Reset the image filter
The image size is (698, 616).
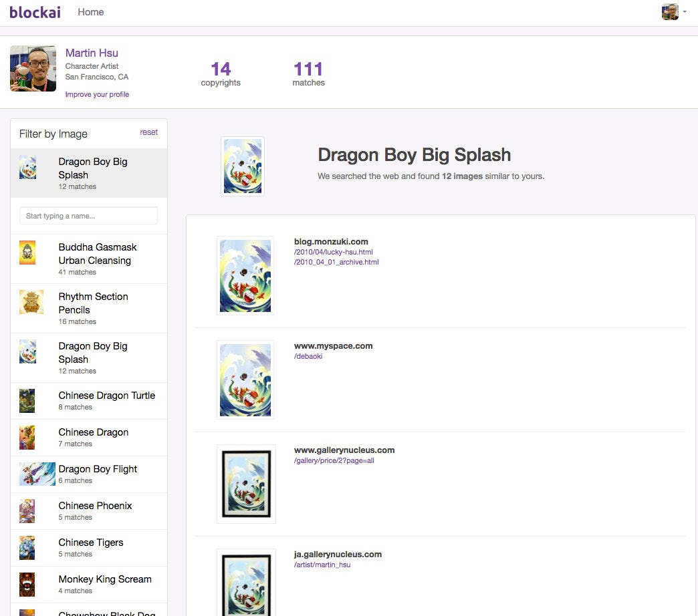pos(148,132)
